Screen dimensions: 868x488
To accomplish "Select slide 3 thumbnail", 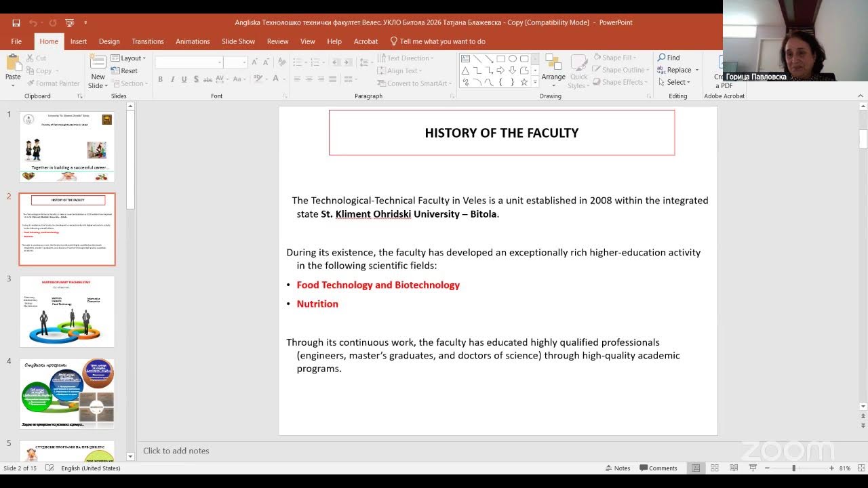I will [x=67, y=312].
